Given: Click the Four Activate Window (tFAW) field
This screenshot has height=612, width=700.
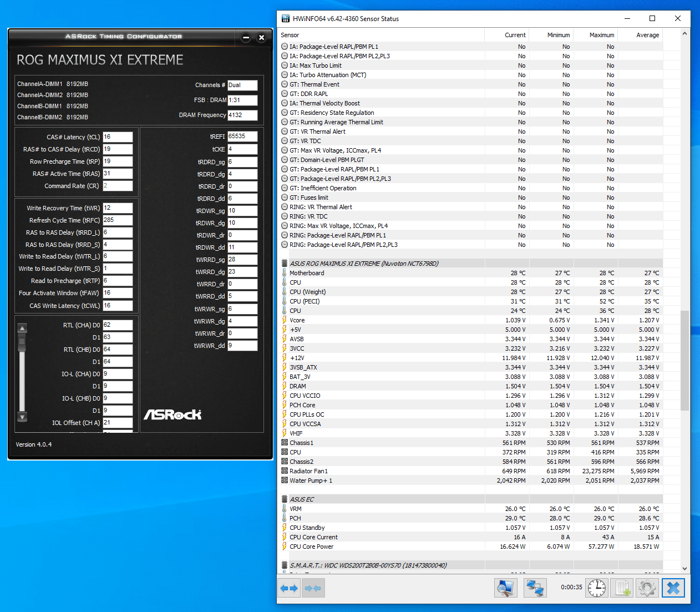Looking at the screenshot, I should [x=118, y=293].
